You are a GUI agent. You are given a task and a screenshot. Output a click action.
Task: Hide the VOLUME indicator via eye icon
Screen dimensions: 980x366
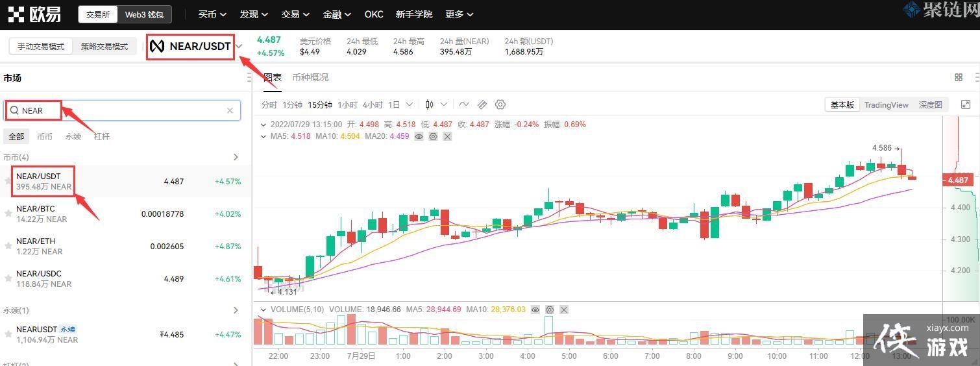coord(535,310)
